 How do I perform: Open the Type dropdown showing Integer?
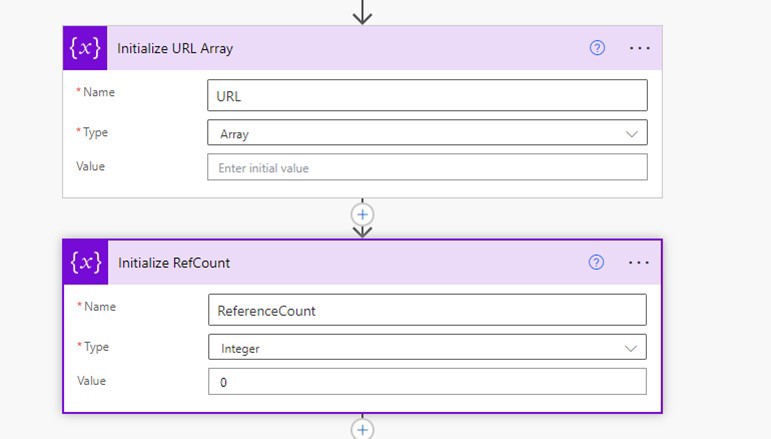[x=426, y=347]
